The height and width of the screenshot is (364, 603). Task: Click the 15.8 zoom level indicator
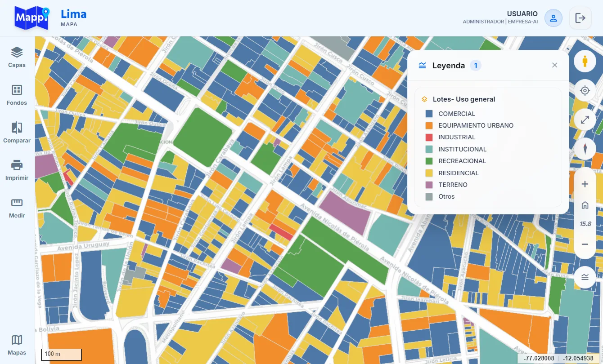pos(585,224)
